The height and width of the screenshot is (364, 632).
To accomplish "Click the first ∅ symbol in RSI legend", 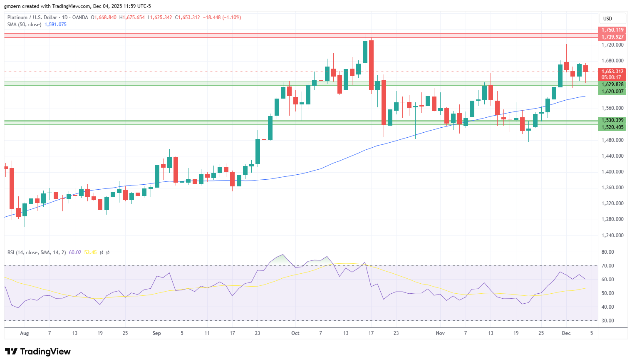I will [102, 253].
